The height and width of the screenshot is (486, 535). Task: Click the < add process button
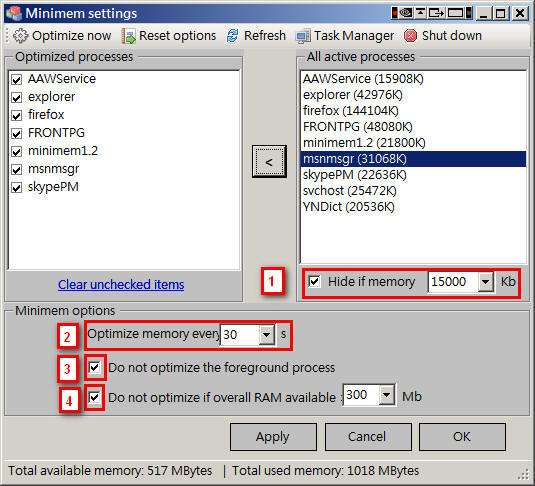coord(269,162)
